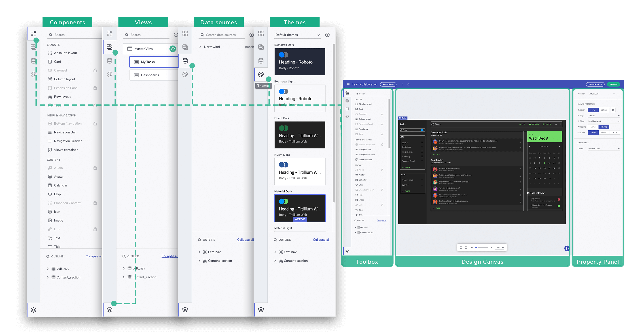The width and height of the screenshot is (644, 334).
Task: Set Overflow to Hidden in canvas properties
Action: pyautogui.click(x=604, y=132)
